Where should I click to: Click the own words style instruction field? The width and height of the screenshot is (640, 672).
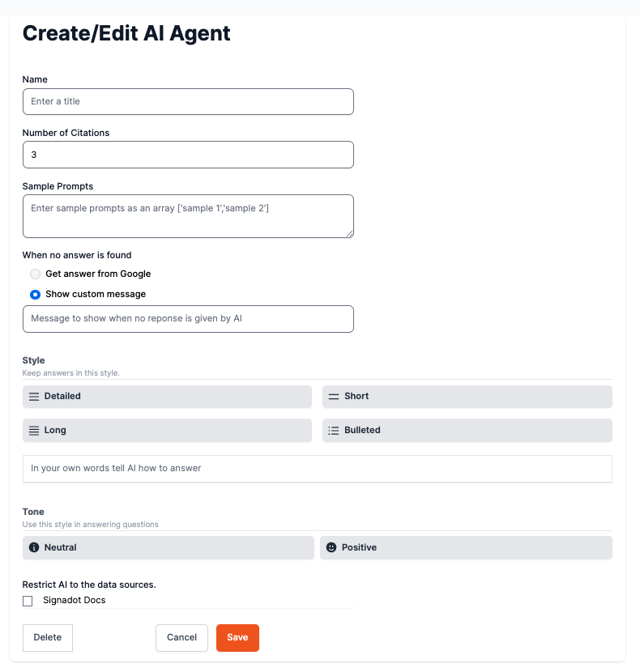(317, 469)
